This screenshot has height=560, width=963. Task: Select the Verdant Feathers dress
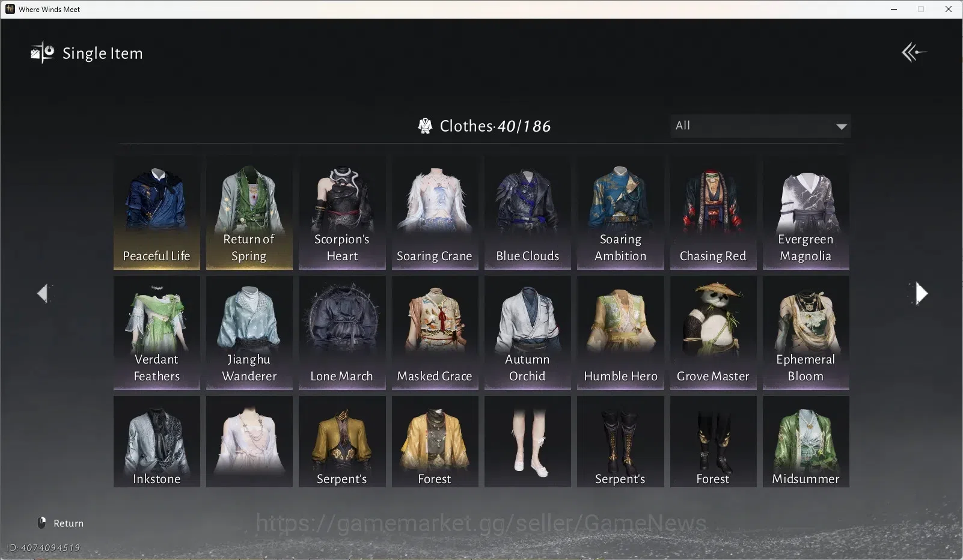156,332
